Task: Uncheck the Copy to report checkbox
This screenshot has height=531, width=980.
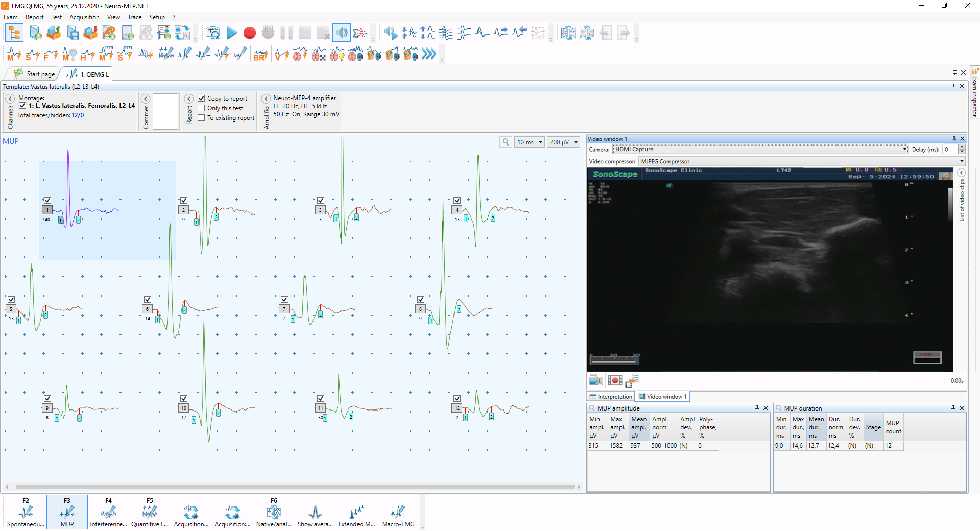Action: [202, 99]
